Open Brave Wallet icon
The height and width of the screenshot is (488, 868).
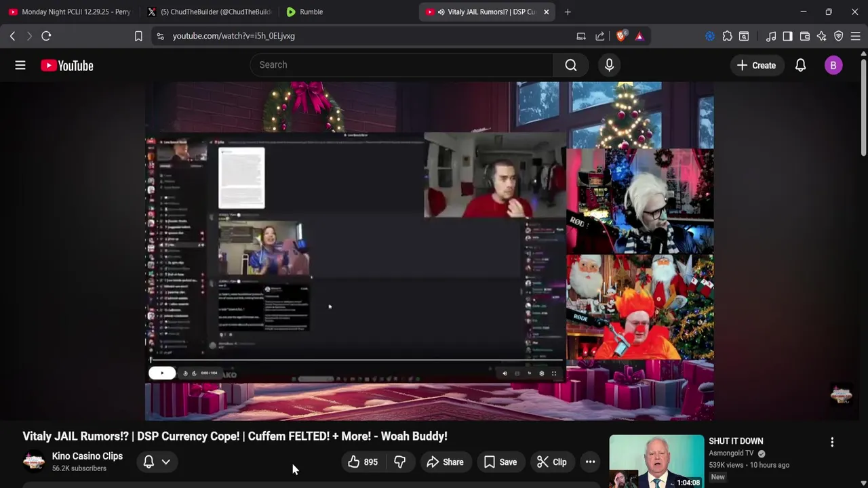pyautogui.click(x=805, y=36)
